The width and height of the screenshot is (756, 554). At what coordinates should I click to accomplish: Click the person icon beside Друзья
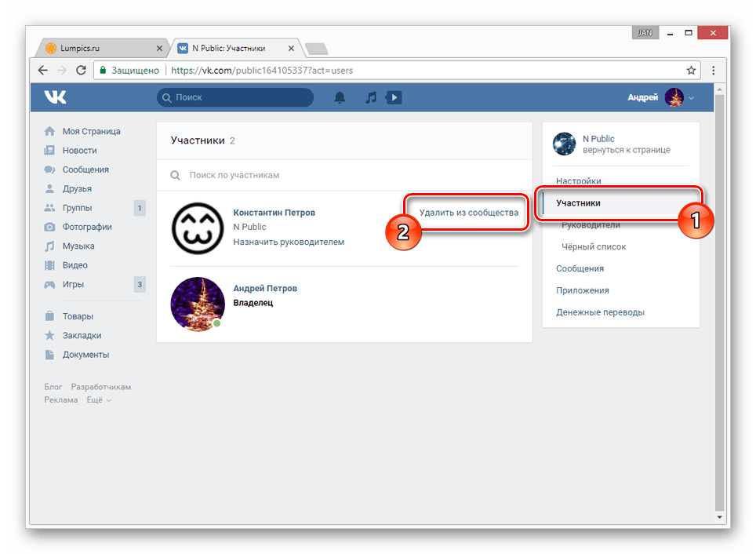(x=49, y=188)
